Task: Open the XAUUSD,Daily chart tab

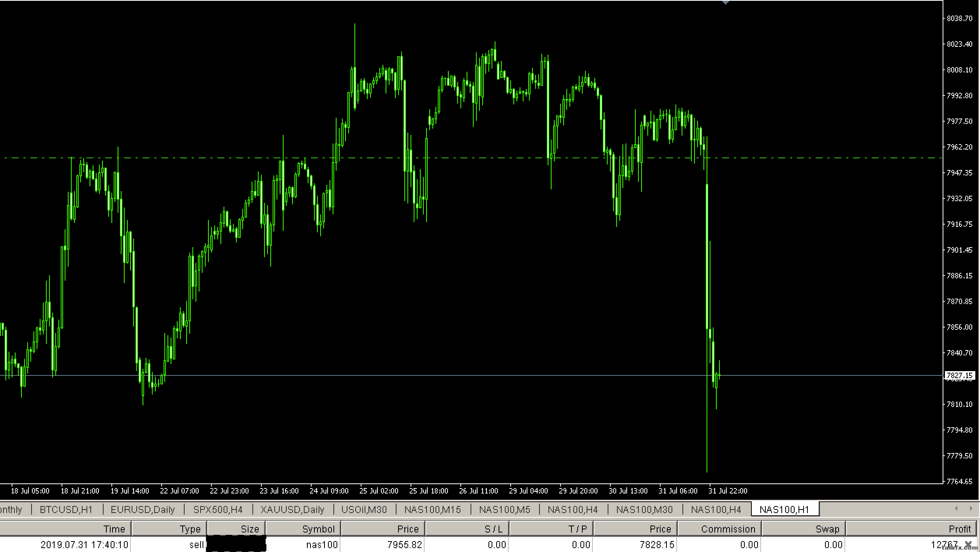Action: (x=292, y=510)
